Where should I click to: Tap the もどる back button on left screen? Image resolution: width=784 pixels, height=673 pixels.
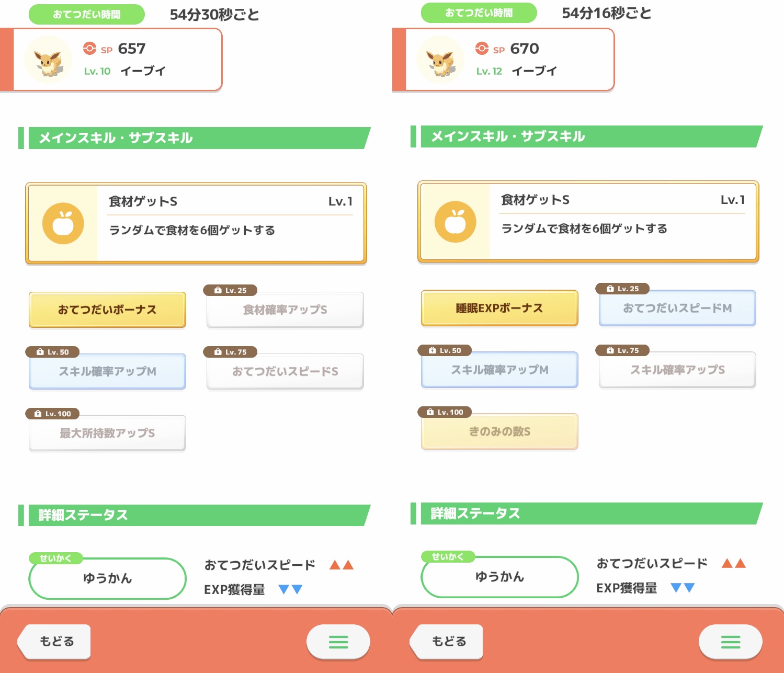click(54, 642)
